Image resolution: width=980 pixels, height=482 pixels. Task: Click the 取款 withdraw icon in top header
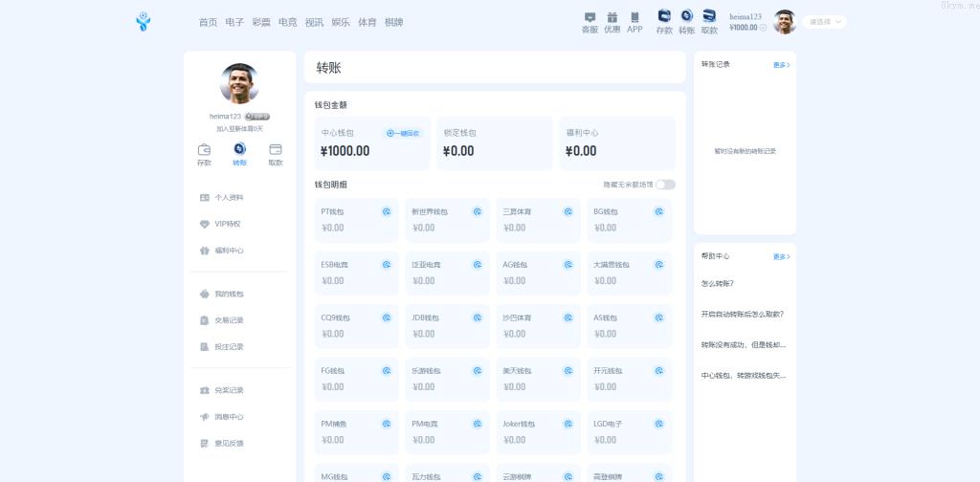point(709,16)
